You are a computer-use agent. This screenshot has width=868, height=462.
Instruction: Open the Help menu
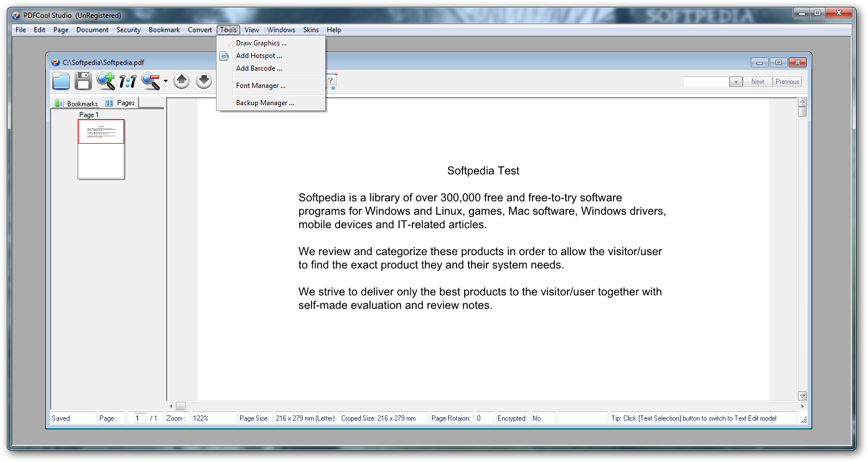pyautogui.click(x=334, y=30)
